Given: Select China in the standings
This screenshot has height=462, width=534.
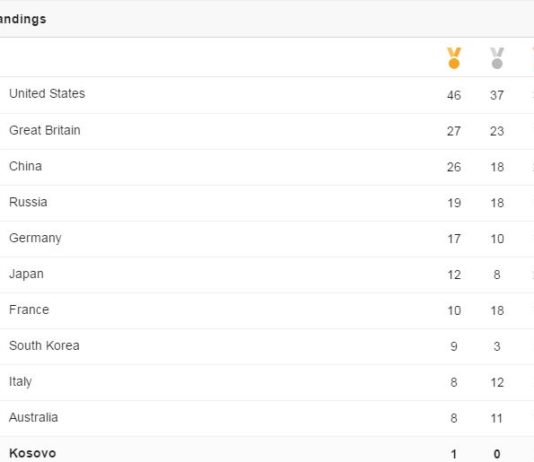Looking at the screenshot, I should (x=267, y=167).
